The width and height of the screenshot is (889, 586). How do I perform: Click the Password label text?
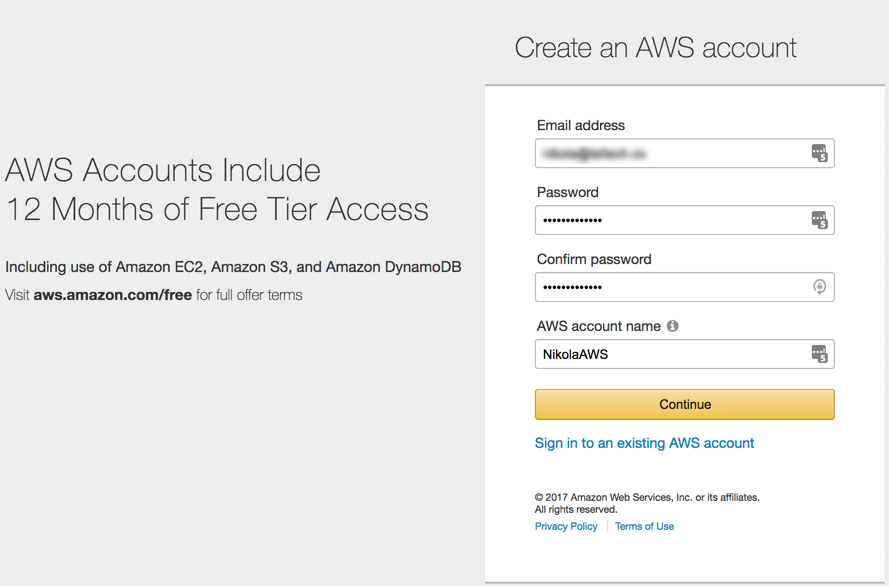pyautogui.click(x=568, y=192)
